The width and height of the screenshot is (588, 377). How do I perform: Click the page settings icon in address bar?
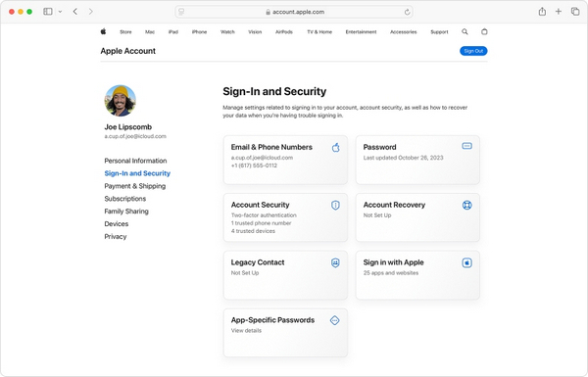tap(181, 12)
